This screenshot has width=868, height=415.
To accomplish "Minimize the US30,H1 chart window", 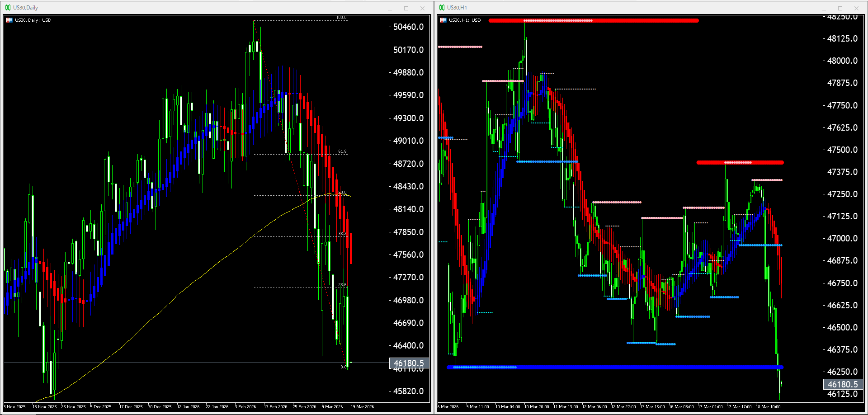I will tap(824, 8).
